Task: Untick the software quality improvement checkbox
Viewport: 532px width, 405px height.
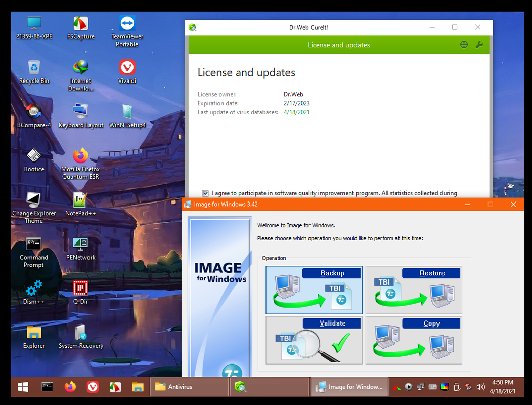Action: (205, 193)
